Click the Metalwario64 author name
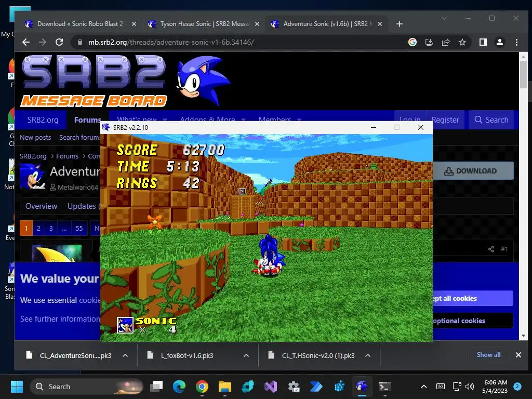The width and height of the screenshot is (532, 399). [78, 187]
